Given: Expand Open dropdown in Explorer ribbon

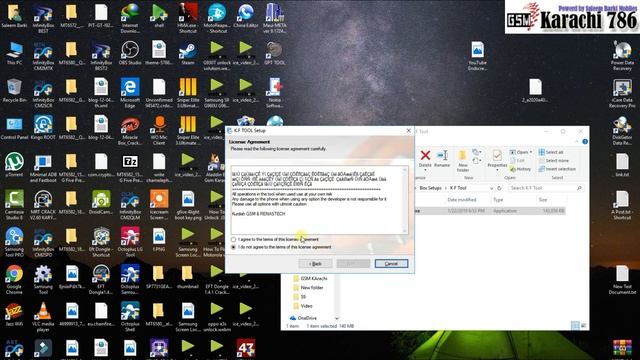Looking at the screenshot, I should [x=531, y=152].
